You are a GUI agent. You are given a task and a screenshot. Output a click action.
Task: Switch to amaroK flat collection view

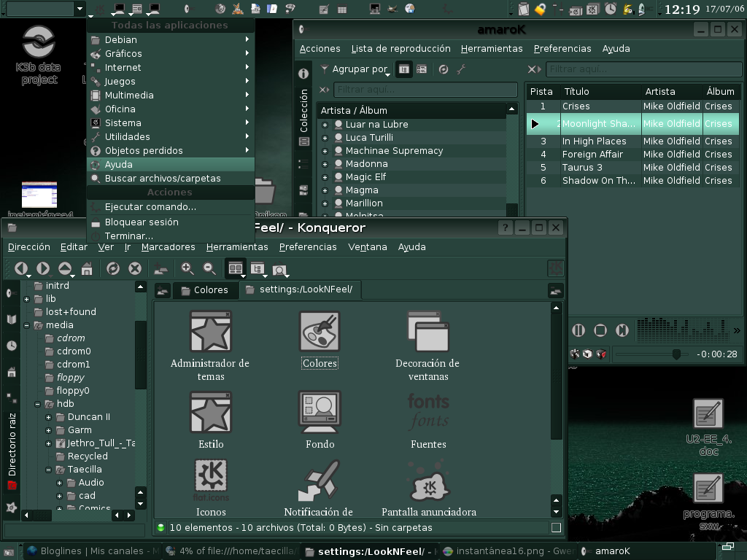tap(422, 69)
